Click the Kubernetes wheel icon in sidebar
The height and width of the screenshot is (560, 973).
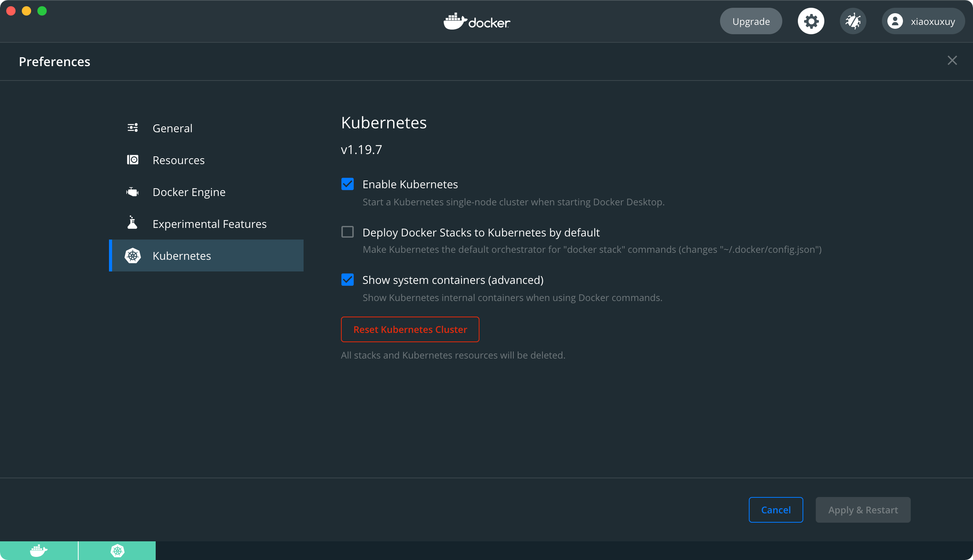133,256
